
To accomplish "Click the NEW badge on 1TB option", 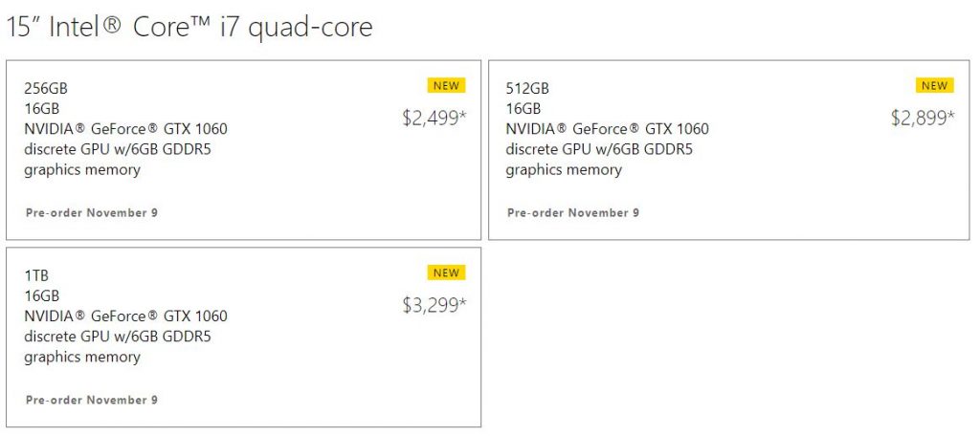I will point(447,272).
